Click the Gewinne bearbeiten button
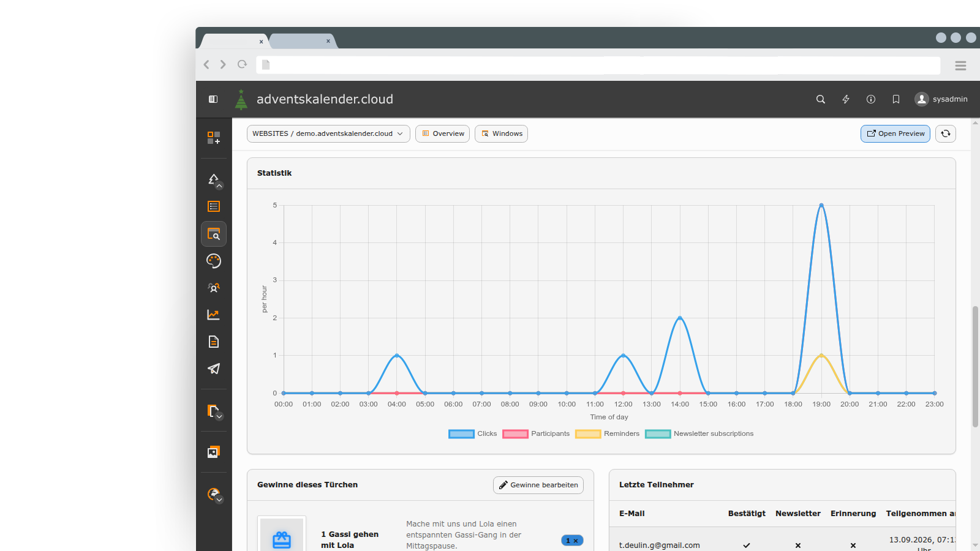980x551 pixels. (538, 485)
